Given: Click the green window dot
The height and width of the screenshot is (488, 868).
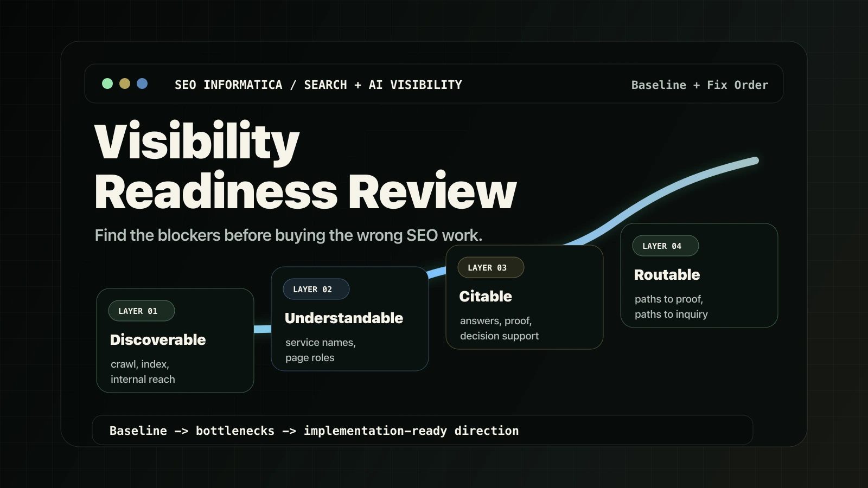Looking at the screenshot, I should coord(107,84).
